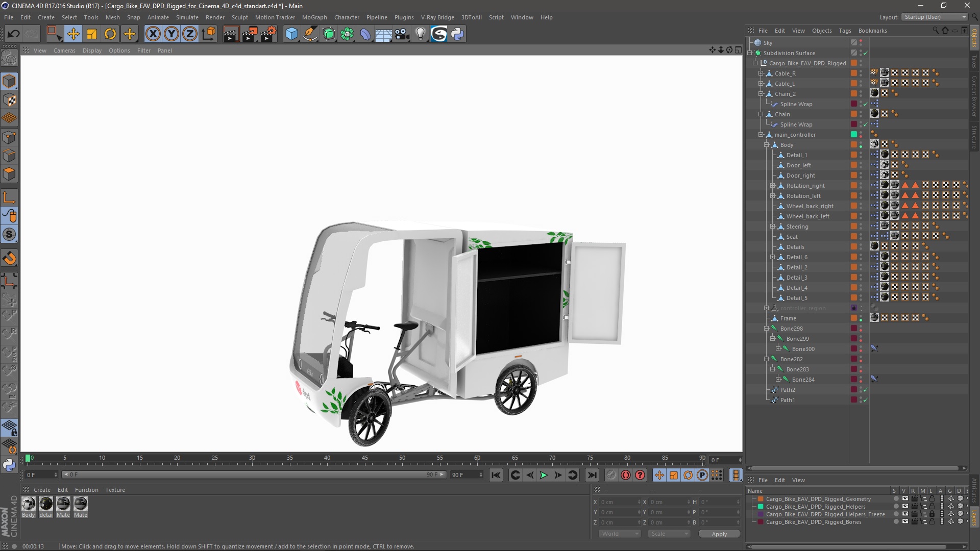The width and height of the screenshot is (980, 551).
Task: Add a Cube primitive object
Action: pos(291,34)
